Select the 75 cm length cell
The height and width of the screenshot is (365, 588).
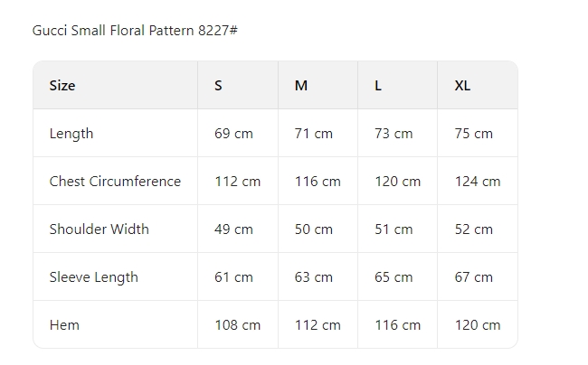click(473, 134)
